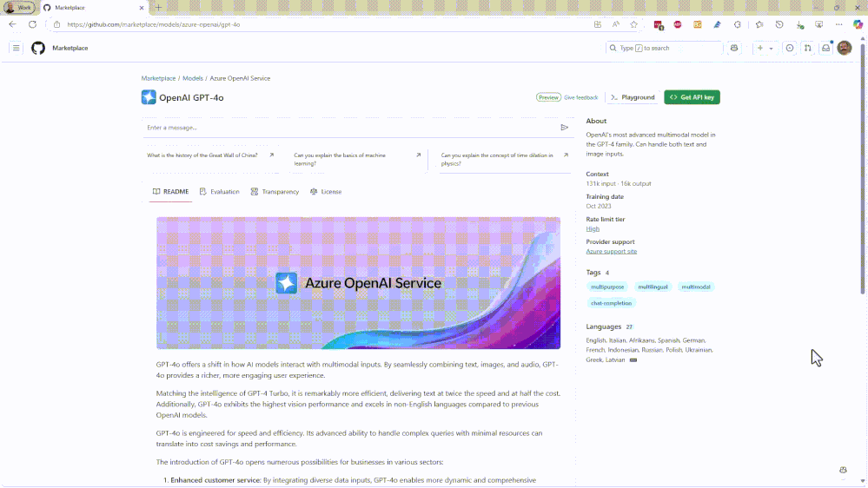Open the time dilation prompt arrow
Viewport: 868px width, 488px height.
click(566, 155)
